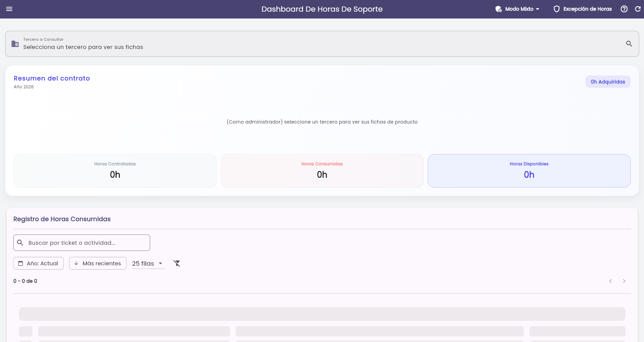This screenshot has width=644, height=342.
Task: Click the calendar icon in Año: Actual
Action: [x=21, y=263]
